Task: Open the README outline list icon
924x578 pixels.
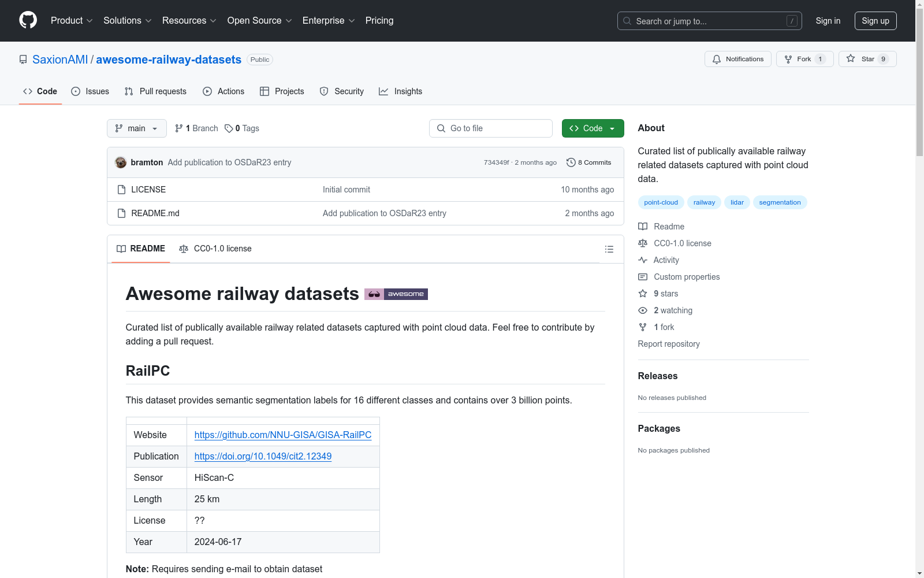Action: point(609,249)
